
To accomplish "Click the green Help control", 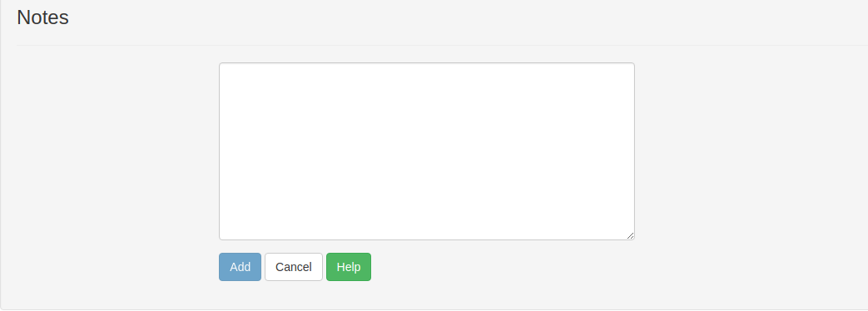I will point(348,267).
